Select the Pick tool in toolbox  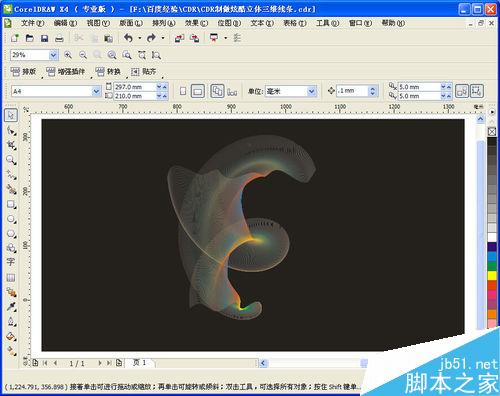(11, 115)
